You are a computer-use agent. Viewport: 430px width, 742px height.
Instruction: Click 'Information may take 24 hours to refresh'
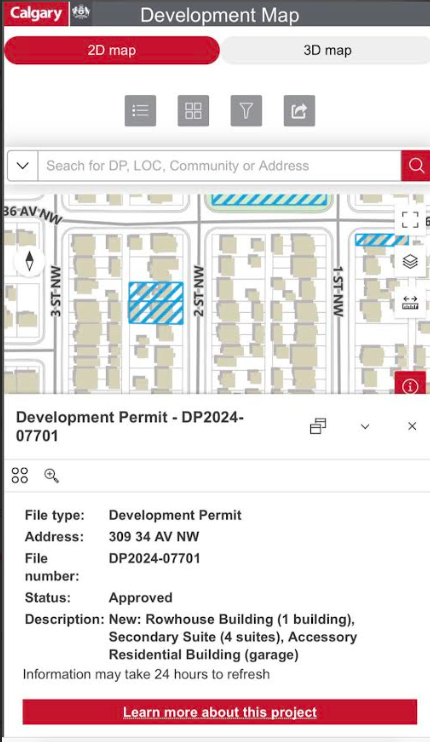click(146, 674)
